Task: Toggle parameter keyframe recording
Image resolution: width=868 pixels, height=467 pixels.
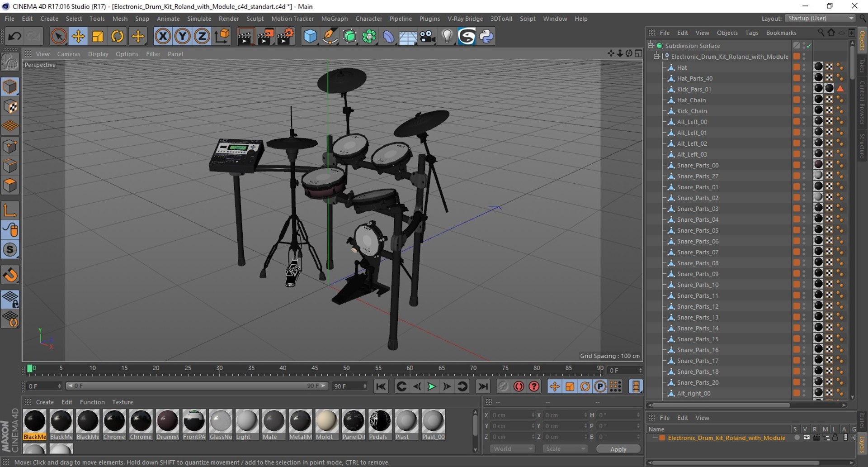Action: pos(600,386)
